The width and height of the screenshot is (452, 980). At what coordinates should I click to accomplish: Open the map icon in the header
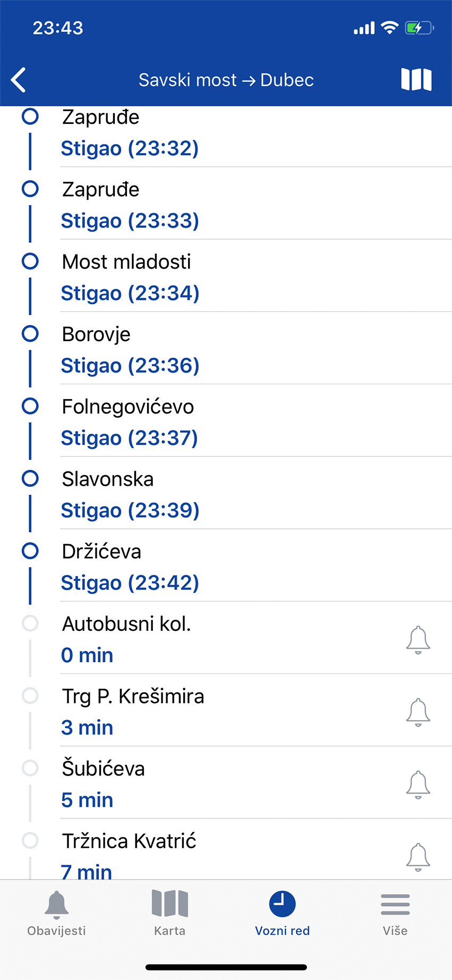[416, 80]
